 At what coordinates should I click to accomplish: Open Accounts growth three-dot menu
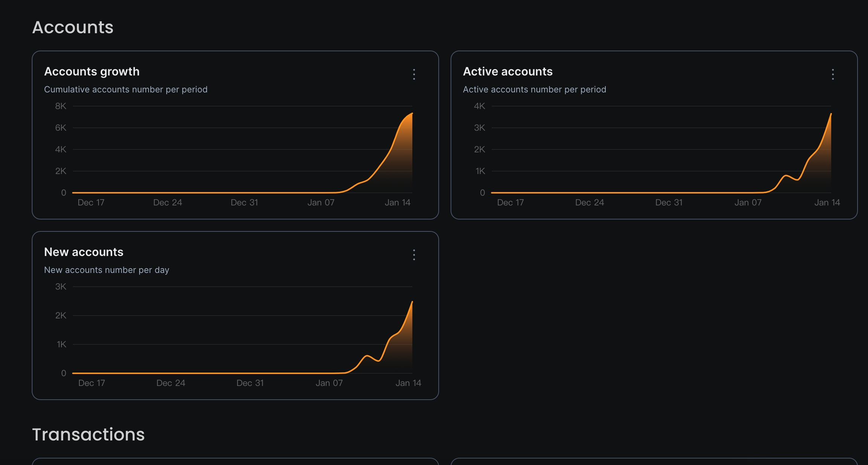[x=414, y=74]
